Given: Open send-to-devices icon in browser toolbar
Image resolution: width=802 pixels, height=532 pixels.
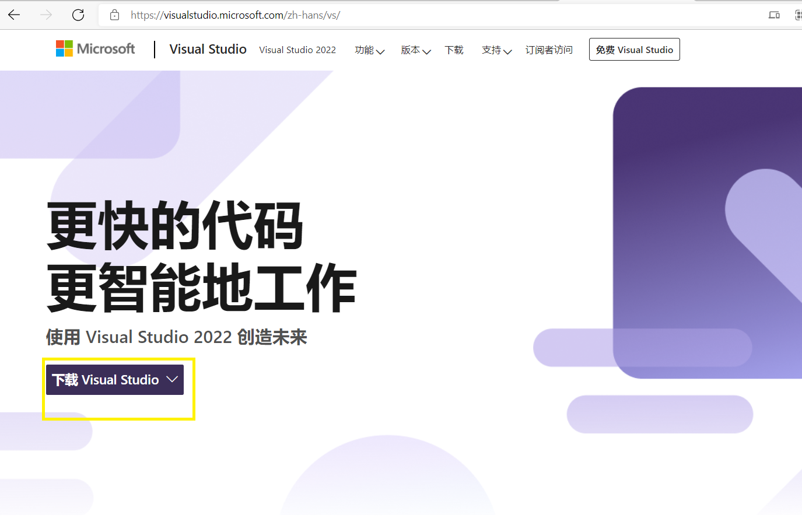Looking at the screenshot, I should pos(774,15).
